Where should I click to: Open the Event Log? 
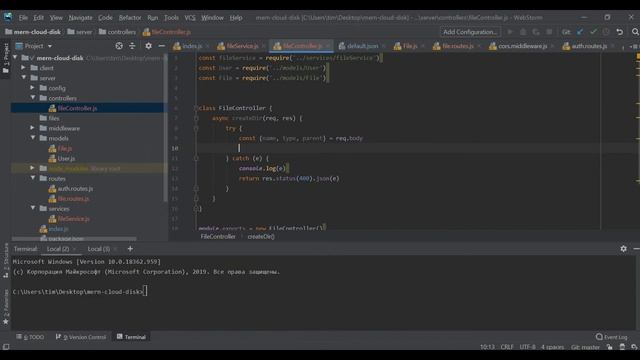click(x=611, y=337)
